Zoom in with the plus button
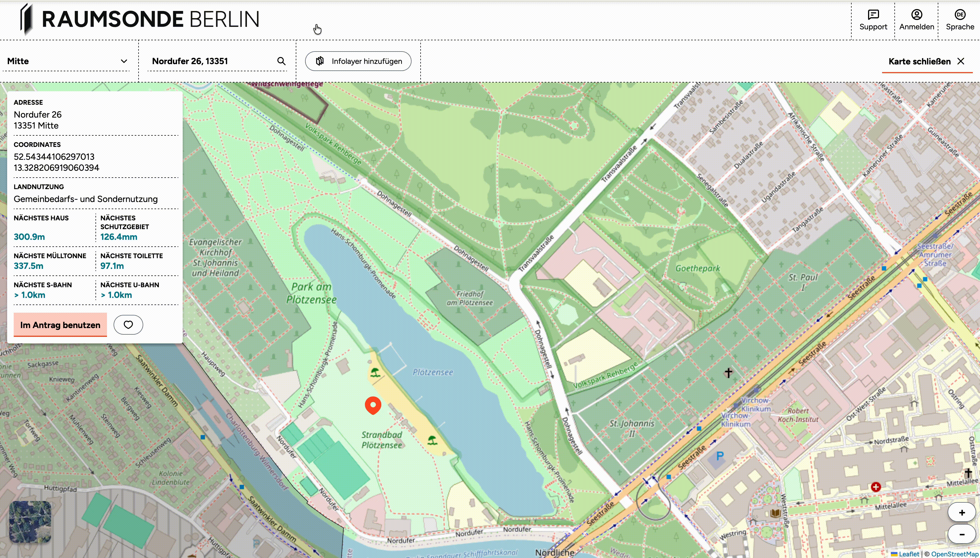 coord(962,513)
